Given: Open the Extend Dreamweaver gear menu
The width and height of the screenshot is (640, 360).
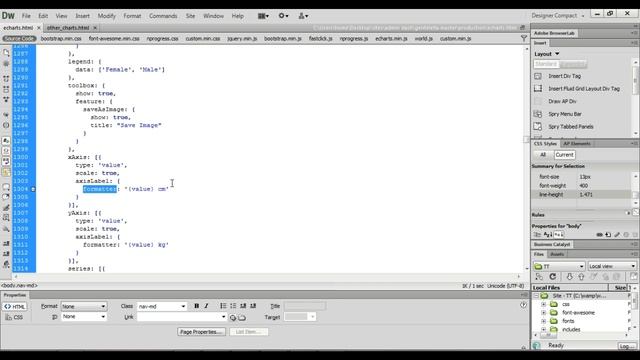Looking at the screenshot, I should pyautogui.click(x=283, y=16).
